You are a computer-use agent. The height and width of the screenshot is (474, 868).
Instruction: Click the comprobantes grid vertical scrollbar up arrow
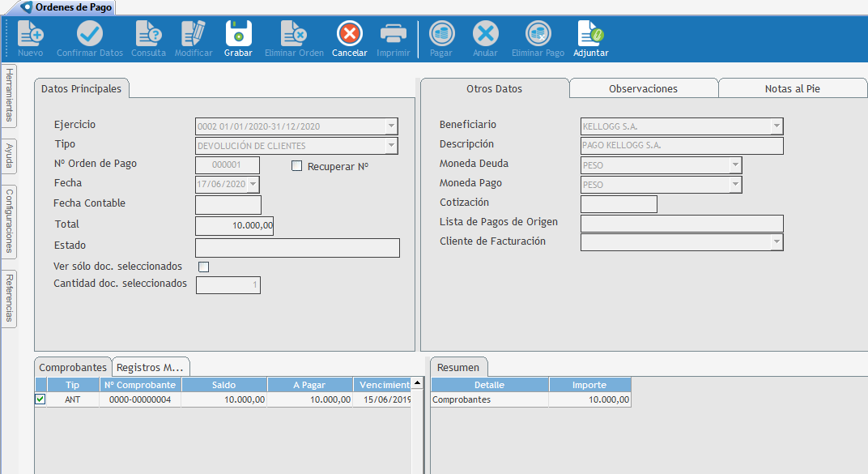coord(417,382)
